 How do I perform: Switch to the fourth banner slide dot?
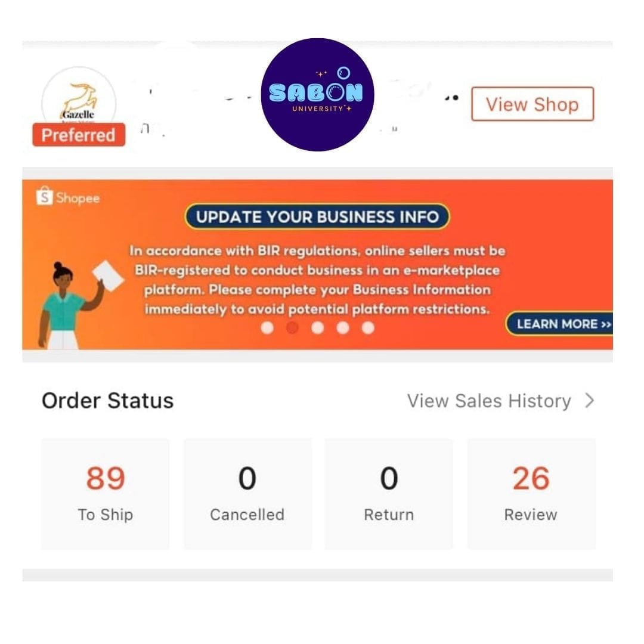(343, 328)
